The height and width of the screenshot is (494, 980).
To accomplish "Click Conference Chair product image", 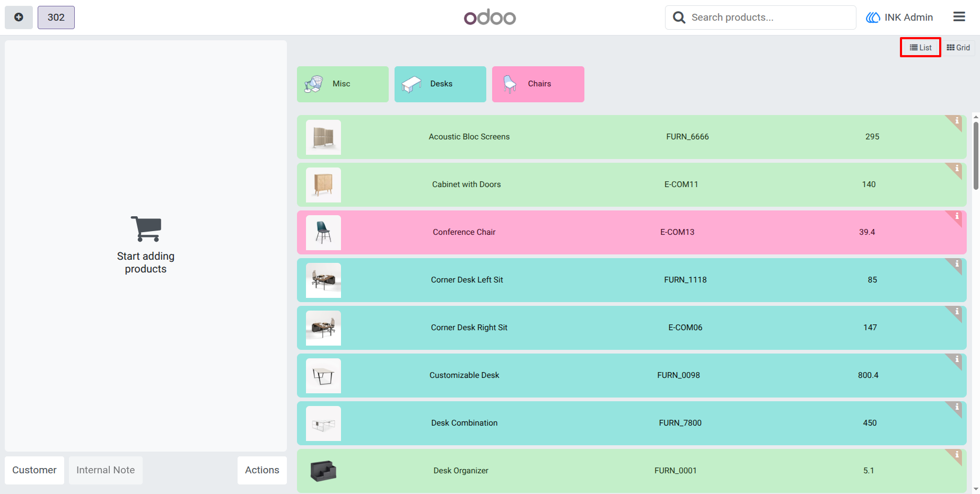I will (x=323, y=233).
